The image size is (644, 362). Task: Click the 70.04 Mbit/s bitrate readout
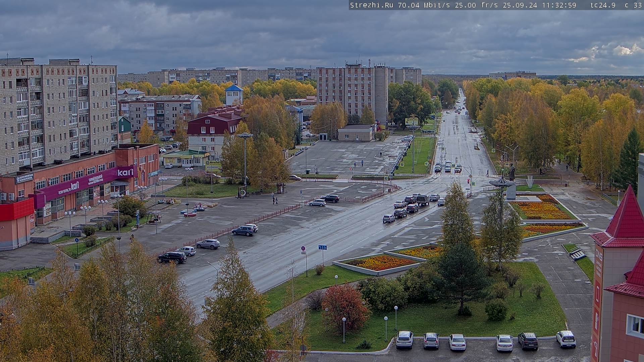[424, 5]
